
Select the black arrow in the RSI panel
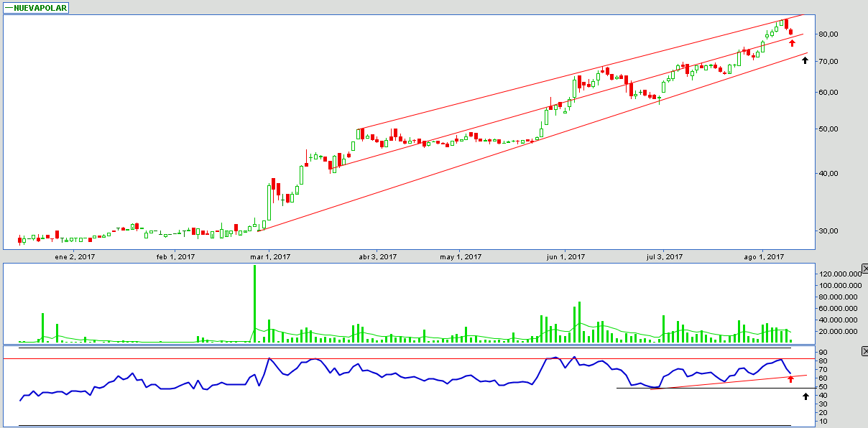click(805, 396)
